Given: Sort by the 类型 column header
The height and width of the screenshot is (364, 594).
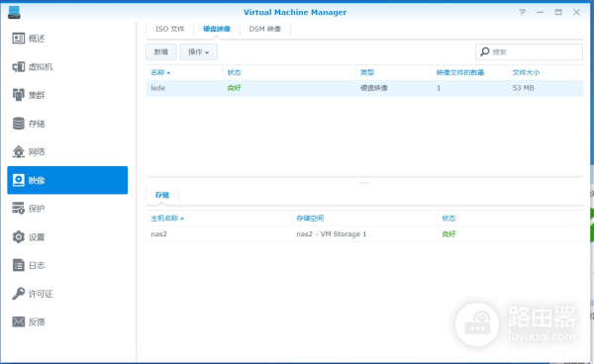Looking at the screenshot, I should pos(394,72).
